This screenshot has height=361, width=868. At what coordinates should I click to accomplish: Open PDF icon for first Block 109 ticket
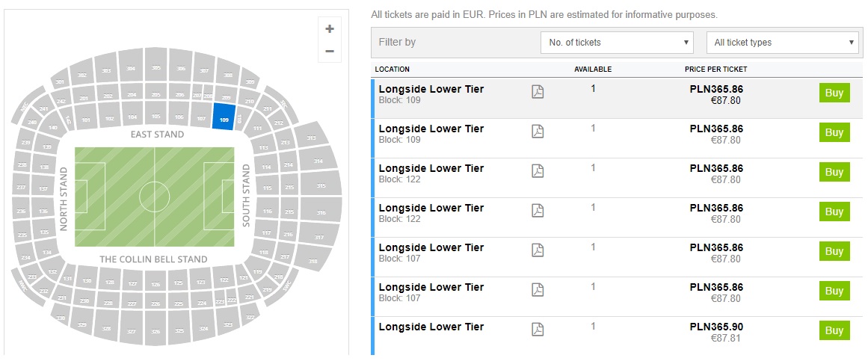538,92
